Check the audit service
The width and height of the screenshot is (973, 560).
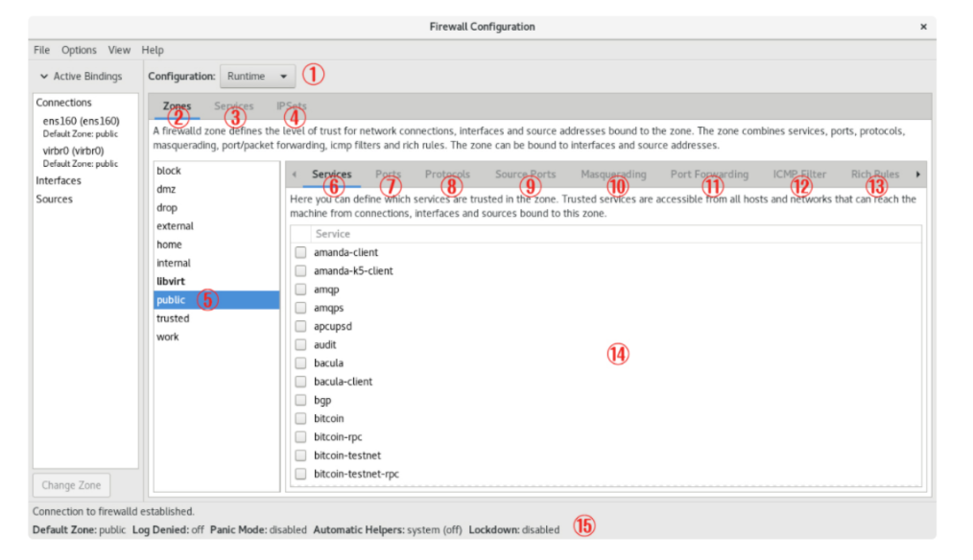301,345
